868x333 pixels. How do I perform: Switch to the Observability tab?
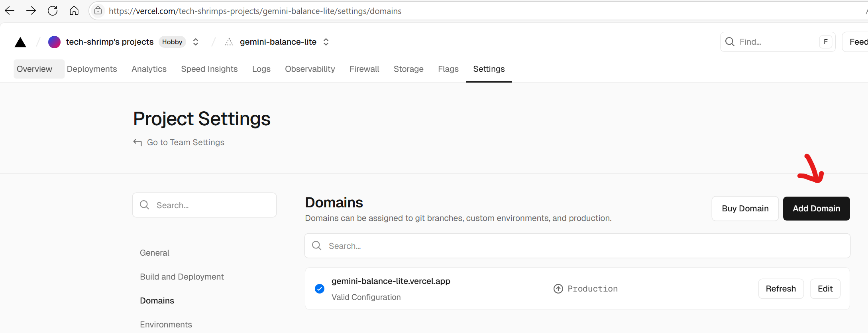(310, 69)
